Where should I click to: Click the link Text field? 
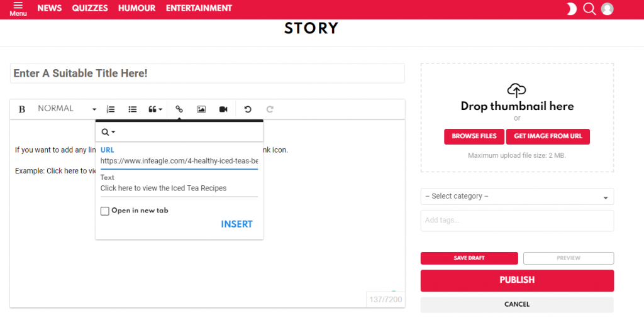tap(179, 189)
